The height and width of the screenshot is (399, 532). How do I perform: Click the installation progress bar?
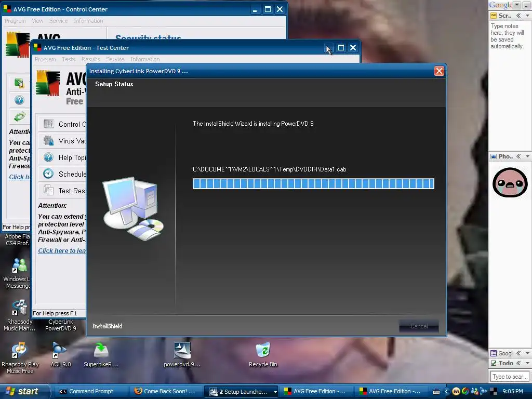click(313, 183)
